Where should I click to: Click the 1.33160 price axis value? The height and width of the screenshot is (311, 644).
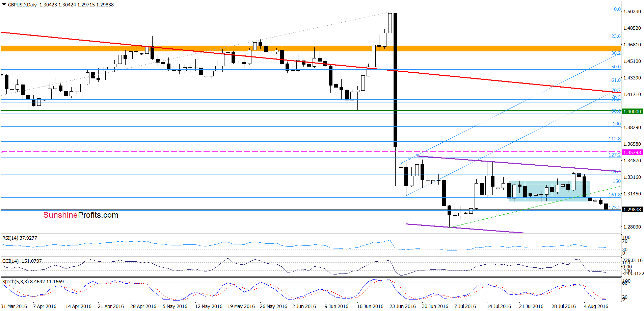pos(632,177)
